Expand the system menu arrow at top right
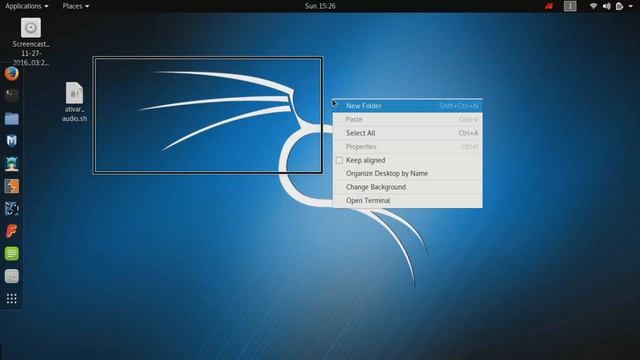 coord(631,6)
